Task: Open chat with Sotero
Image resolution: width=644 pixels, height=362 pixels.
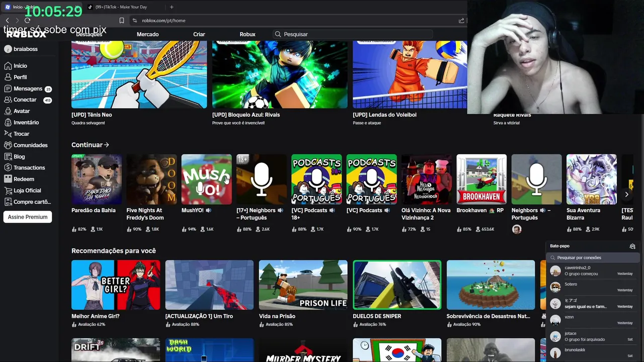Action: coord(593,288)
